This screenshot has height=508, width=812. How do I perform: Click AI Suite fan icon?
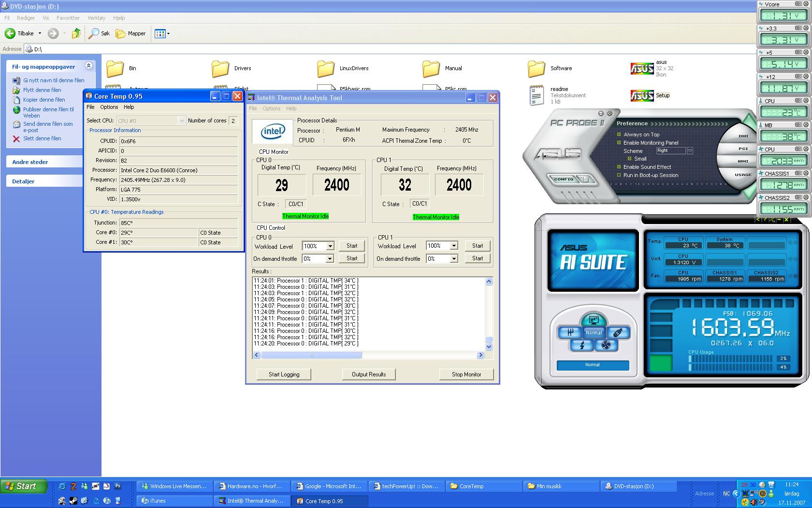coord(606,345)
